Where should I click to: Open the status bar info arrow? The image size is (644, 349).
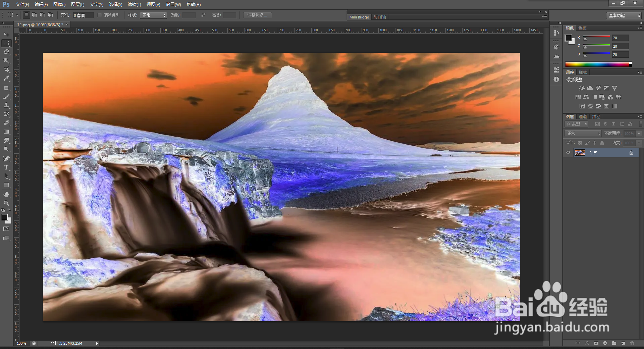[x=97, y=343]
